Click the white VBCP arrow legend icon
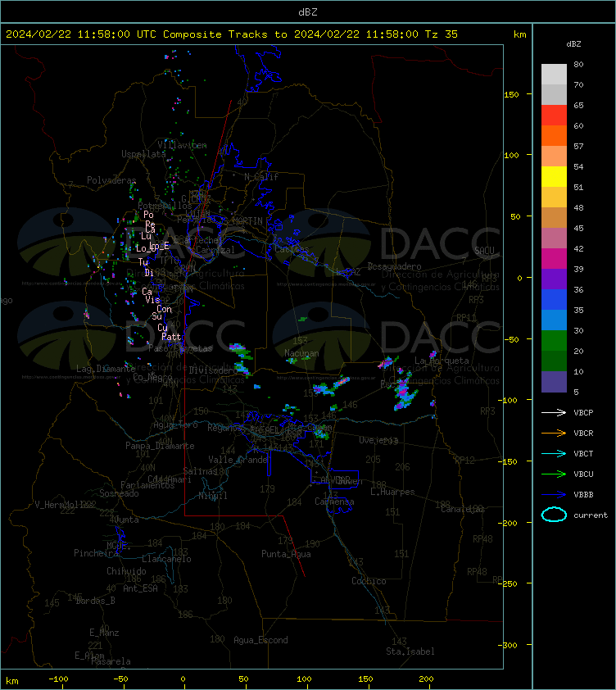 point(554,412)
